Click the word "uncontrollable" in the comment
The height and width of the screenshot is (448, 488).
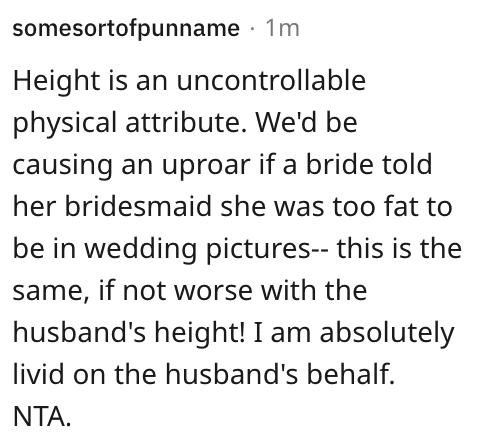[x=271, y=80]
